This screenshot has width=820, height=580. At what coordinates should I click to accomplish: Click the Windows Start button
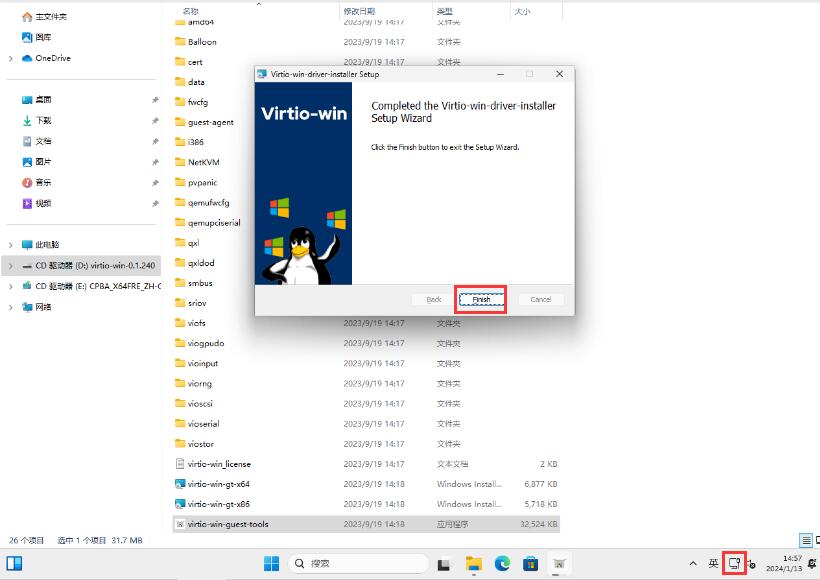point(271,564)
